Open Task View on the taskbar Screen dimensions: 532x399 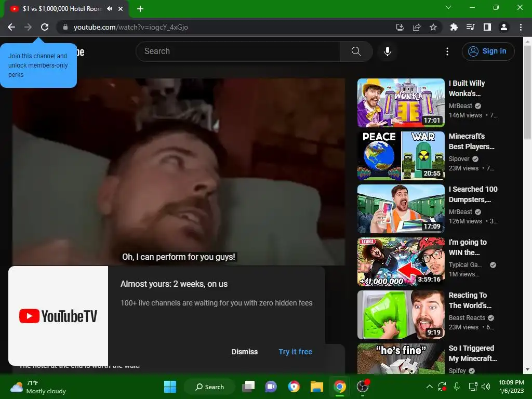(248, 387)
